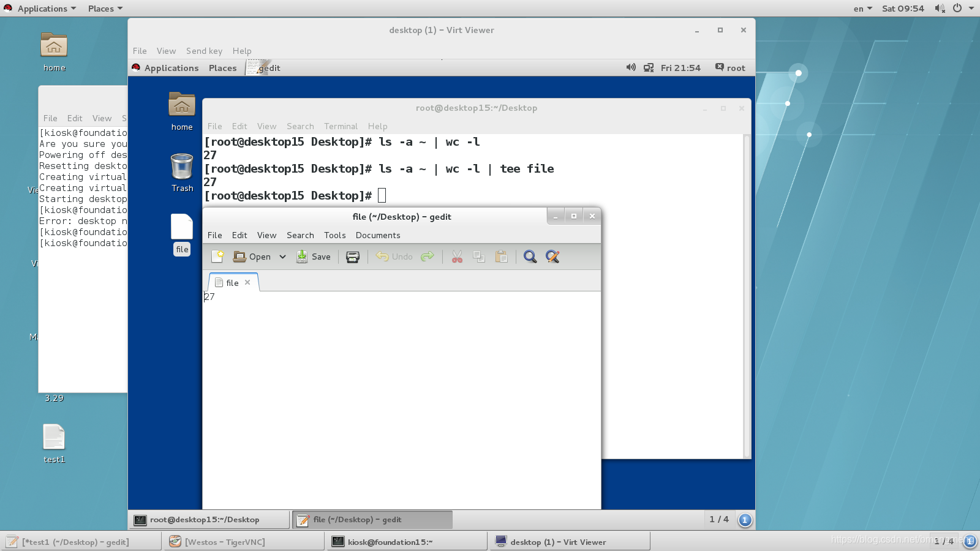Viewport: 980px width, 551px height.
Task: Open Virt Viewer File menu
Action: (140, 51)
